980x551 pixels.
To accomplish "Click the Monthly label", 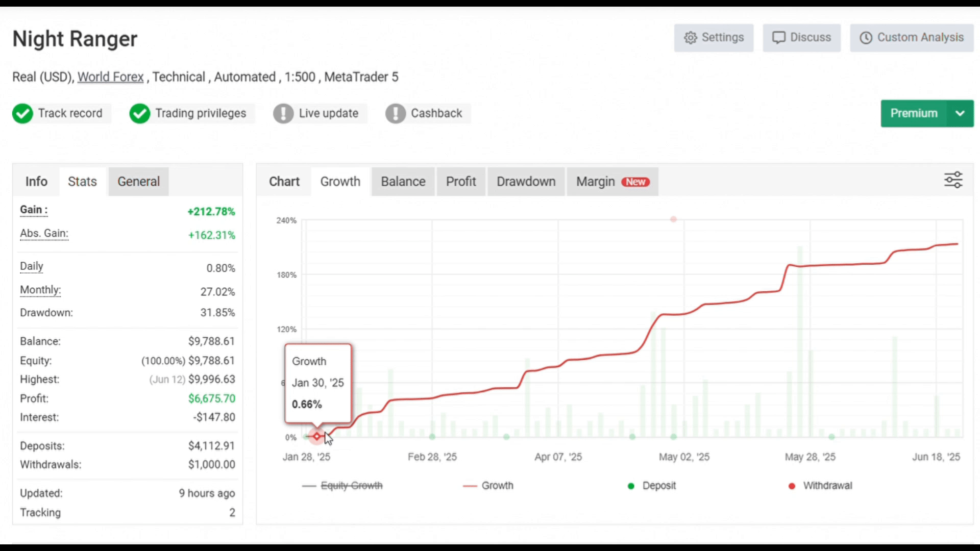I will pos(40,290).
